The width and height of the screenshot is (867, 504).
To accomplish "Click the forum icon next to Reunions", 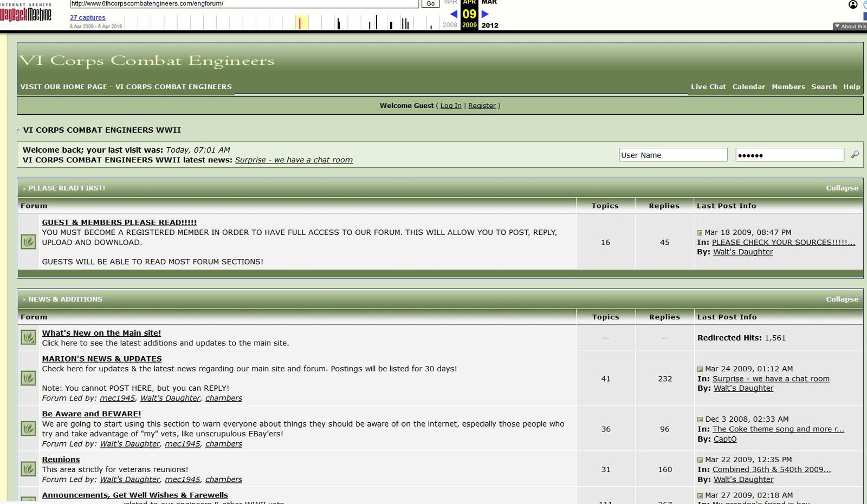I will (28, 469).
